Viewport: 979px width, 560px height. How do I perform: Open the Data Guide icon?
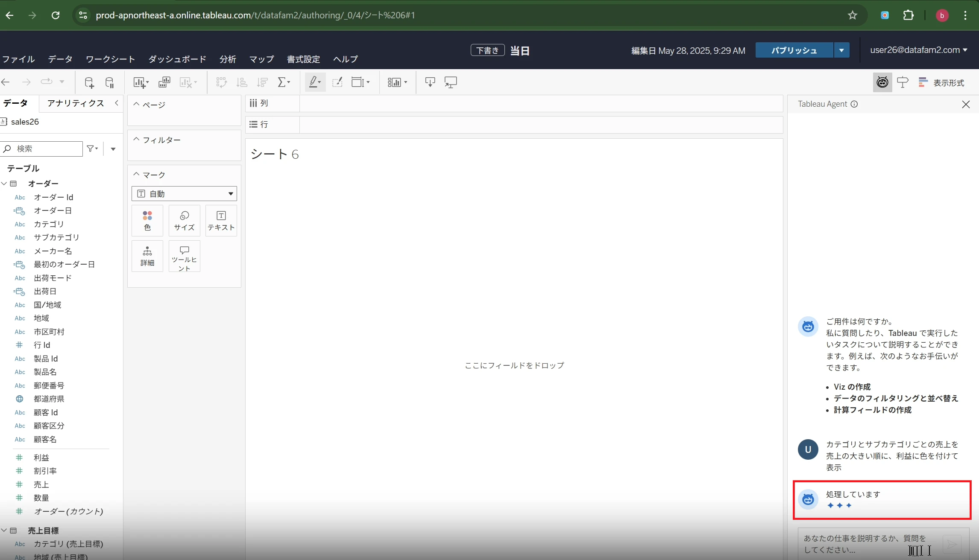pyautogui.click(x=903, y=82)
